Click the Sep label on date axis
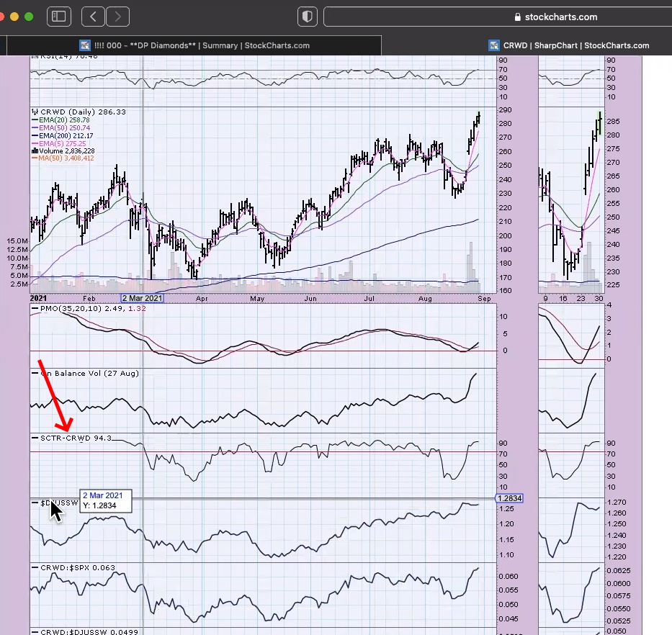This screenshot has height=635, width=672. 484,299
